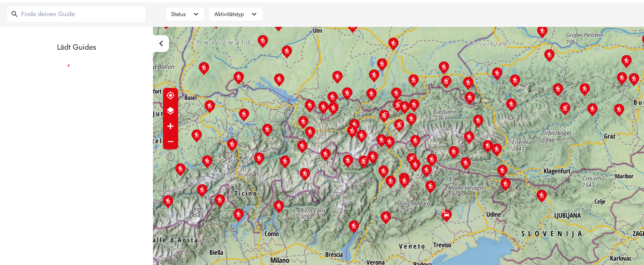
Task: Click the Treviso city label
Action: coord(442,245)
